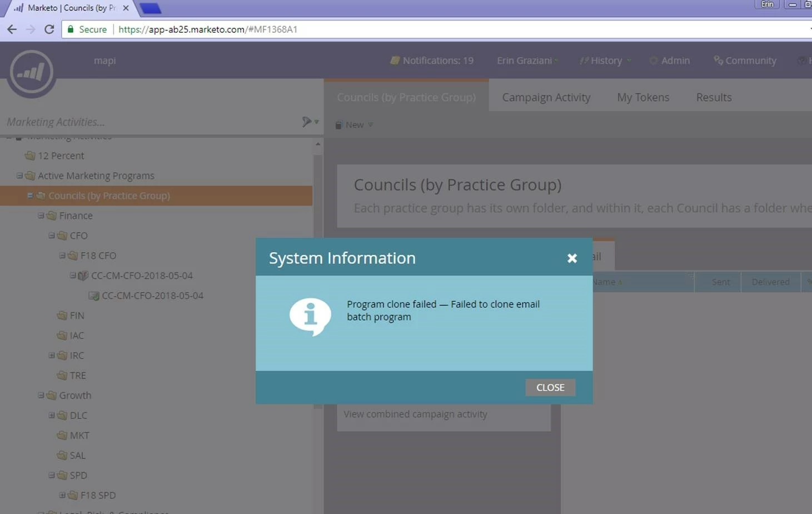Screen dimensions: 812x514
Task: Click the F18 SPD folder icon
Action: [72, 496]
